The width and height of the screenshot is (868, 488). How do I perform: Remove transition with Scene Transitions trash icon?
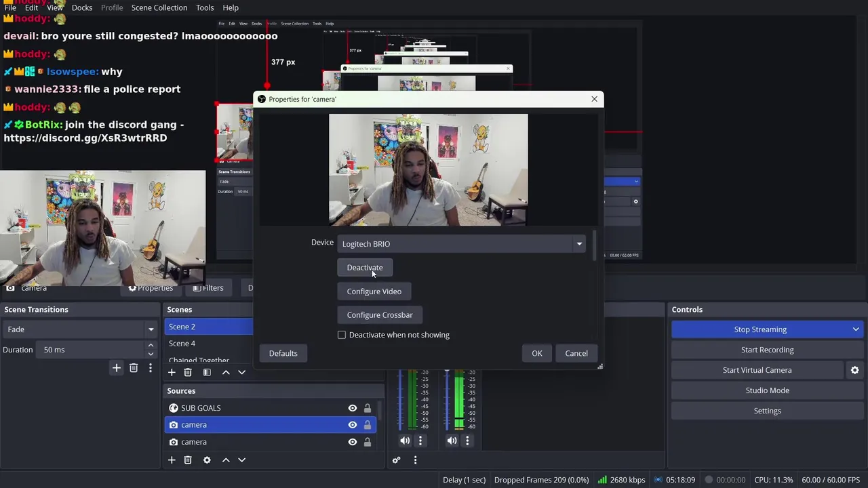134,367
